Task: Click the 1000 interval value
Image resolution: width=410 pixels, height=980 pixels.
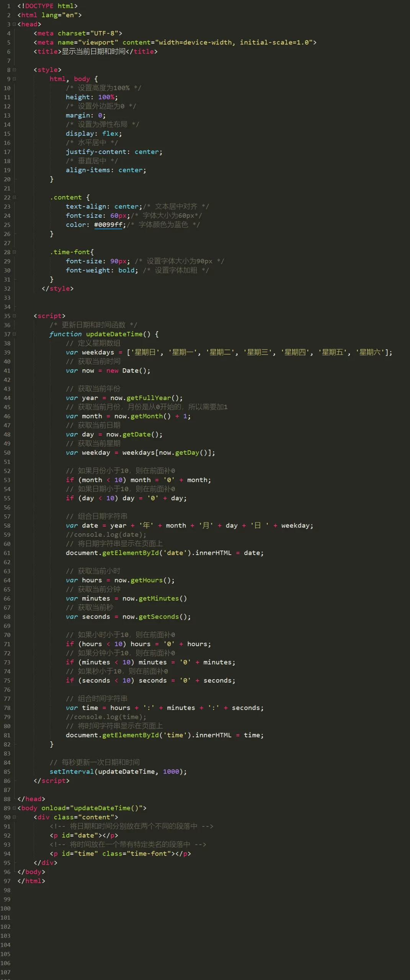Action: 171,771
